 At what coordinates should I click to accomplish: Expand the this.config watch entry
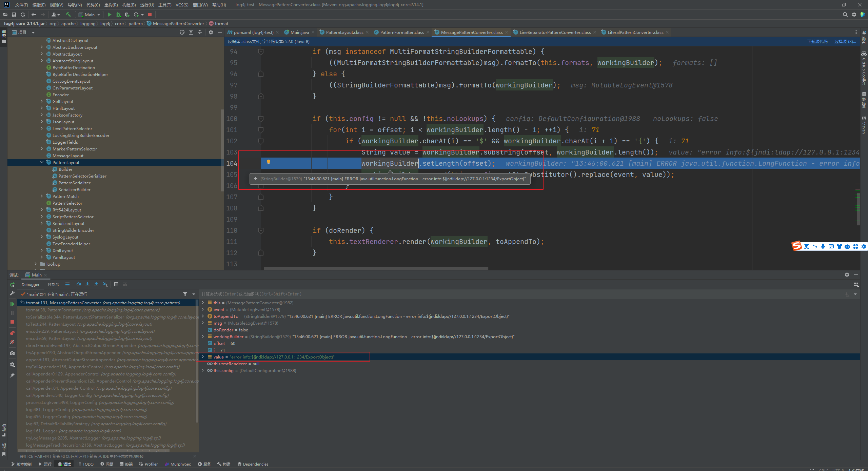203,370
